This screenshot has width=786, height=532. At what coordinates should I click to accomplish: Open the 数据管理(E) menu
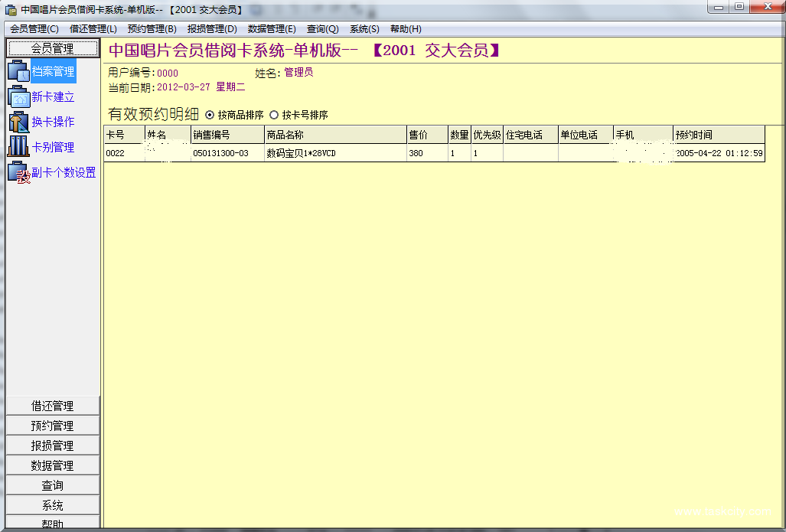272,29
